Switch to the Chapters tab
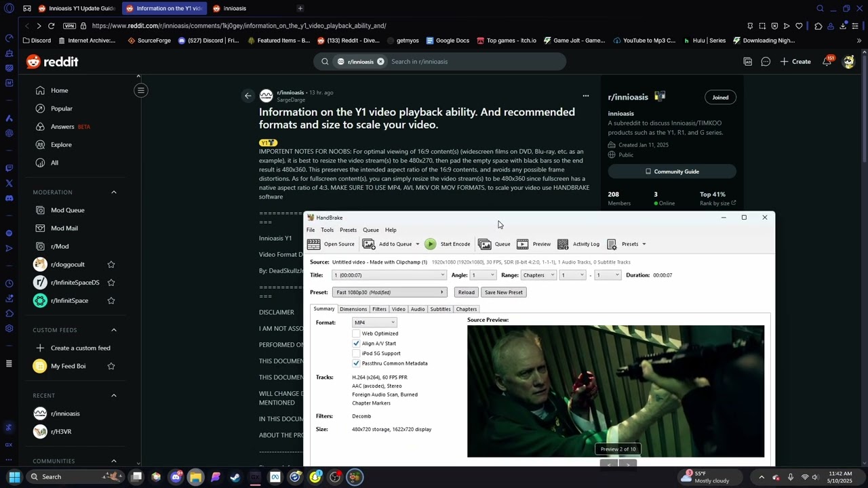This screenshot has height=488, width=868. [467, 309]
